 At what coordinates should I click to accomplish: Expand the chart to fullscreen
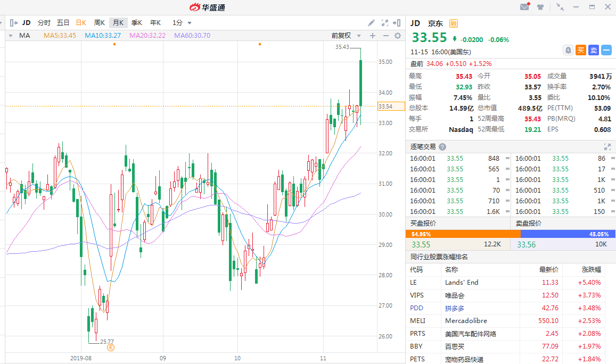click(385, 23)
